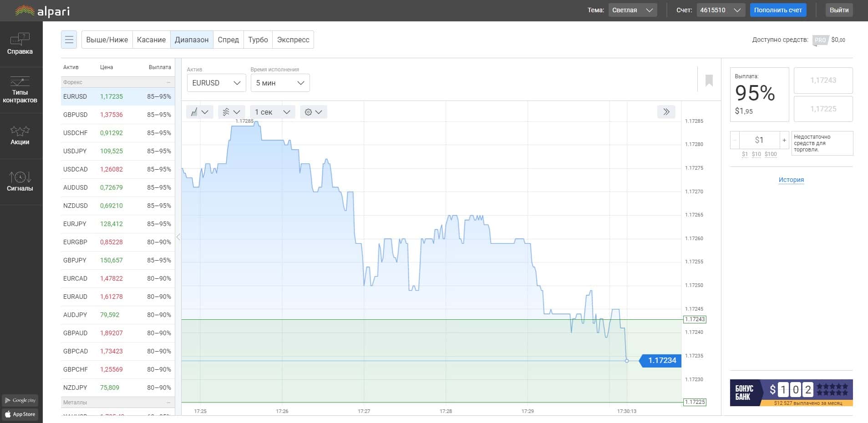
Task: Open the chart settings gear dropdown
Action: click(x=313, y=112)
